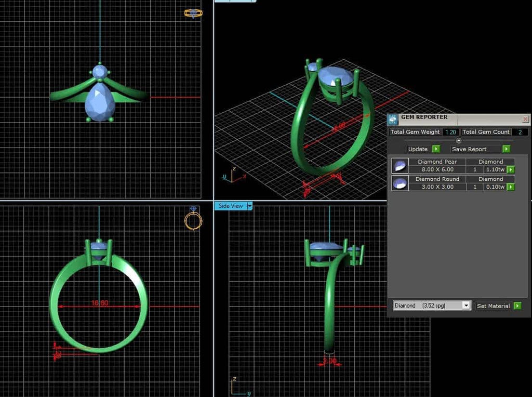Click the green arrow on the Diamond Round row
Screen dimensions: 532x397
[x=512, y=187]
